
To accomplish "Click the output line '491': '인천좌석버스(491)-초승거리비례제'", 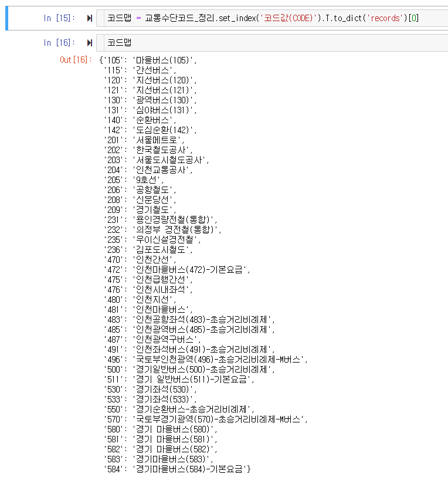I will click(189, 350).
